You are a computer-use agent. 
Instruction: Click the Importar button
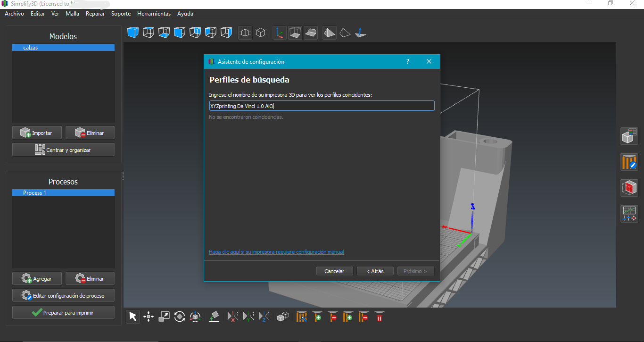click(38, 133)
